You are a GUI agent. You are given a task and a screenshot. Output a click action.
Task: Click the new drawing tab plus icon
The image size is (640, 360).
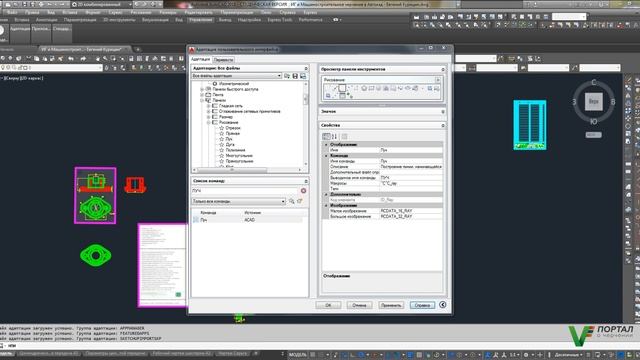[x=138, y=49]
